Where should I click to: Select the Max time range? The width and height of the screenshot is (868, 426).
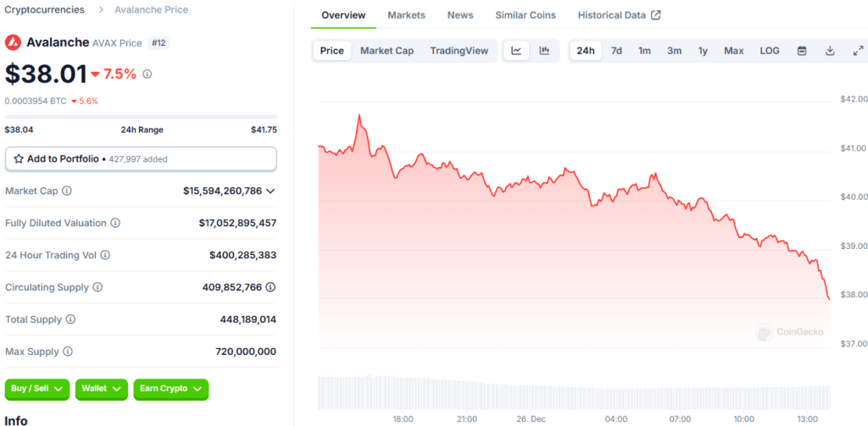tap(734, 51)
